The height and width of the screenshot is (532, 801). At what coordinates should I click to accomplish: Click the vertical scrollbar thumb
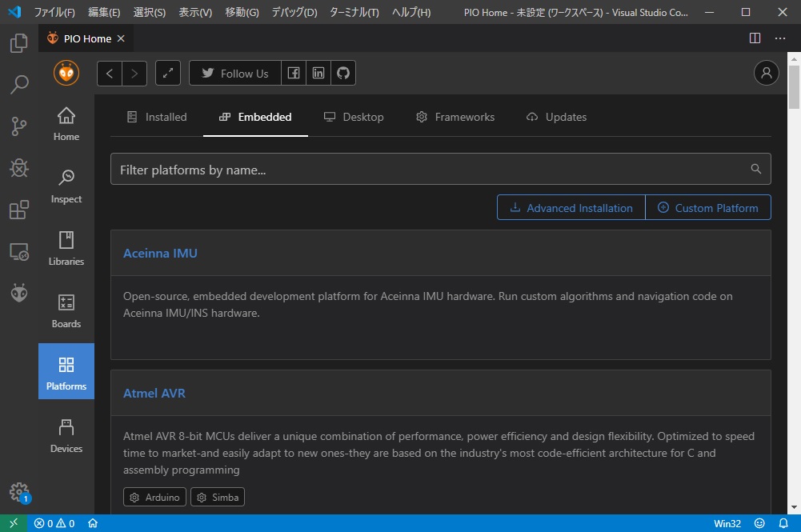[794, 86]
